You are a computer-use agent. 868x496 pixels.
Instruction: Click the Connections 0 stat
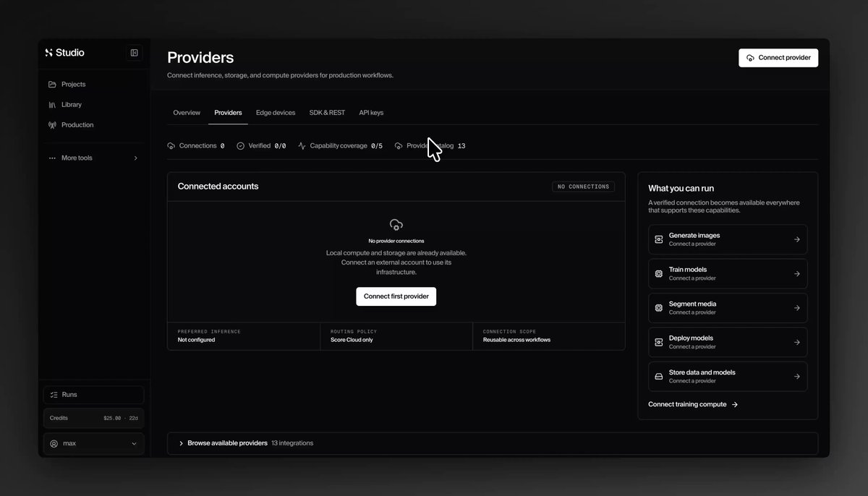[196, 146]
